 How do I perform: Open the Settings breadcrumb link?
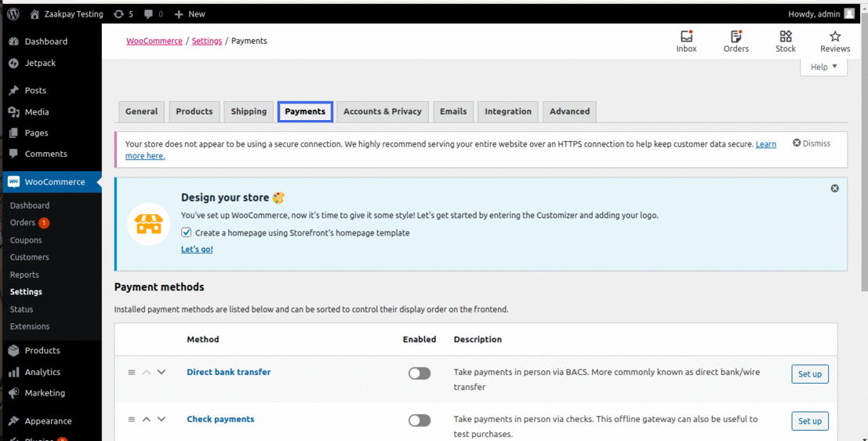tap(207, 41)
